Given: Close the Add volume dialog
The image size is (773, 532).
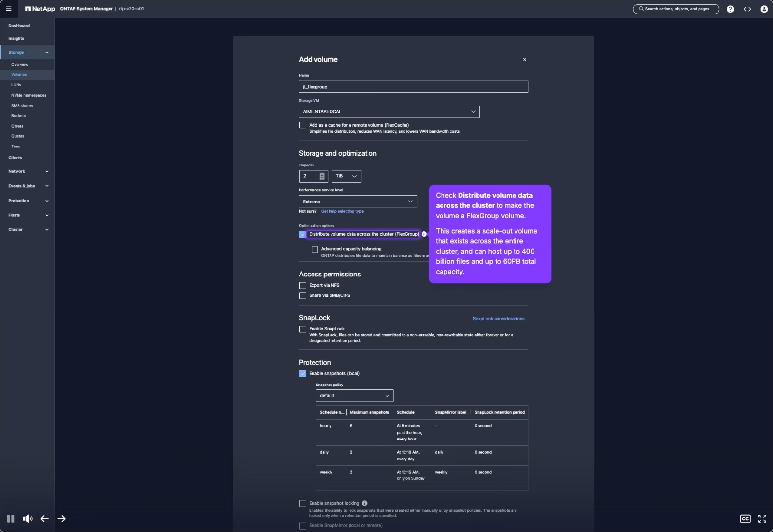Looking at the screenshot, I should click(525, 60).
